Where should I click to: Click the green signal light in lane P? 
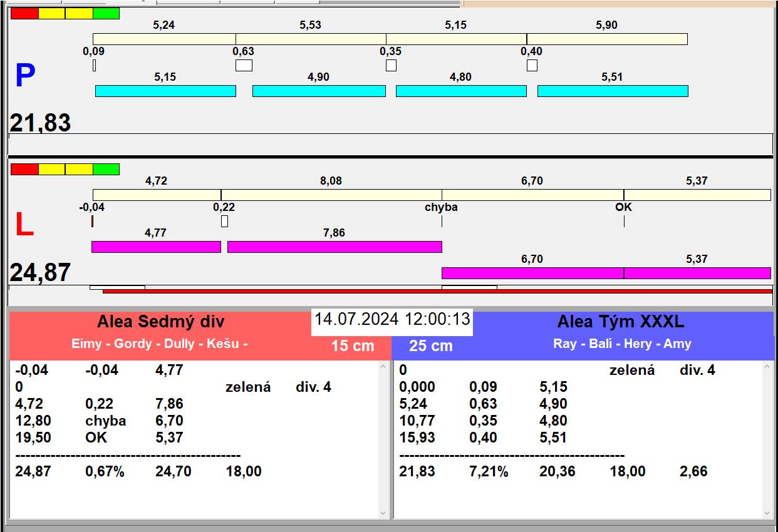coord(106,13)
